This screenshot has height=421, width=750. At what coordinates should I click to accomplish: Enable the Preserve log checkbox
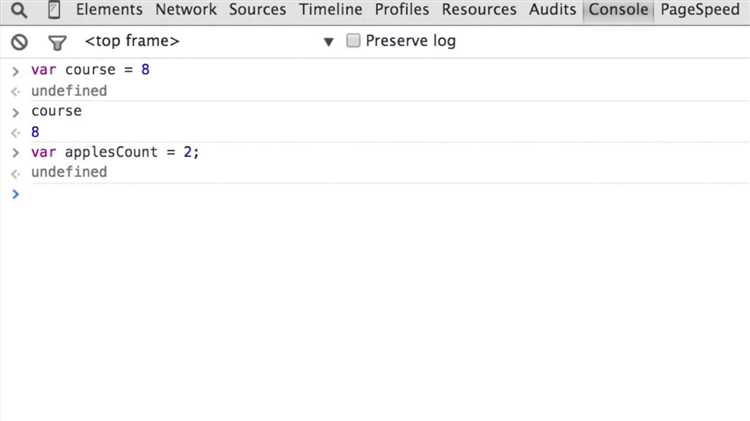(x=353, y=41)
